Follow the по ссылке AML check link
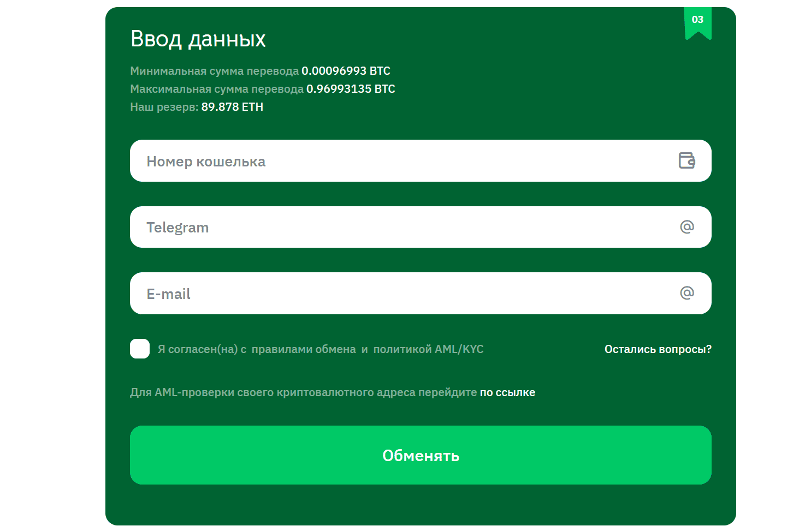Viewport: 811px width, 532px height. (x=507, y=392)
